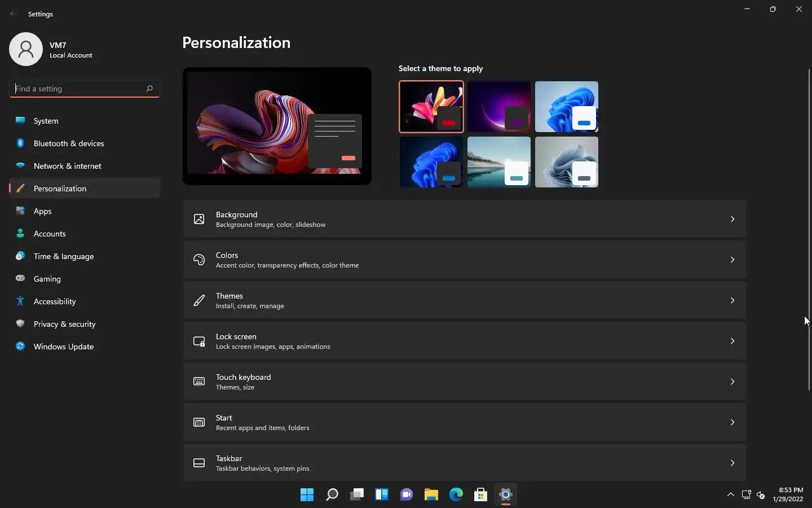Apply the light blue bloom theme
The height and width of the screenshot is (508, 812).
tap(567, 107)
